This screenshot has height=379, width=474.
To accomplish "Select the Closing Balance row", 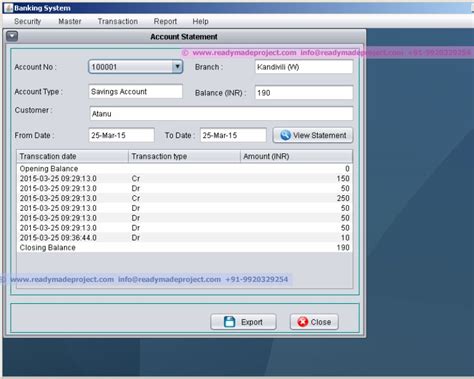I will tap(184, 248).
